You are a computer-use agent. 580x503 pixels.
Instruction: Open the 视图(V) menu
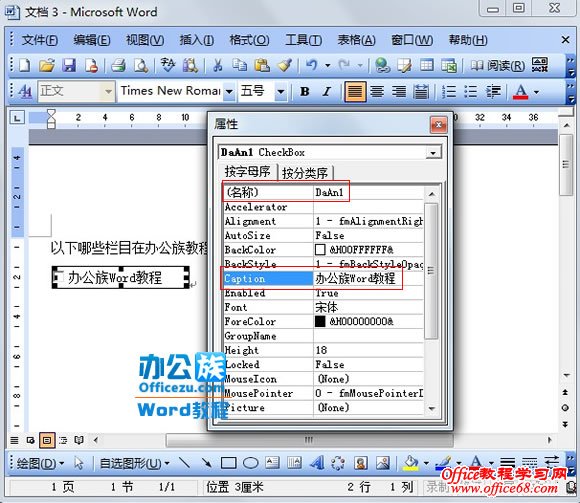point(145,40)
